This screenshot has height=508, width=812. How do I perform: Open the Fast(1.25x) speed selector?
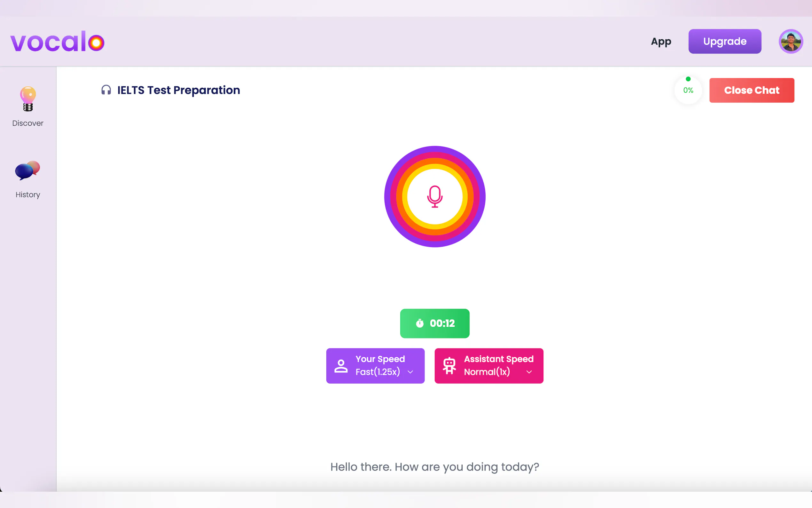tap(378, 372)
